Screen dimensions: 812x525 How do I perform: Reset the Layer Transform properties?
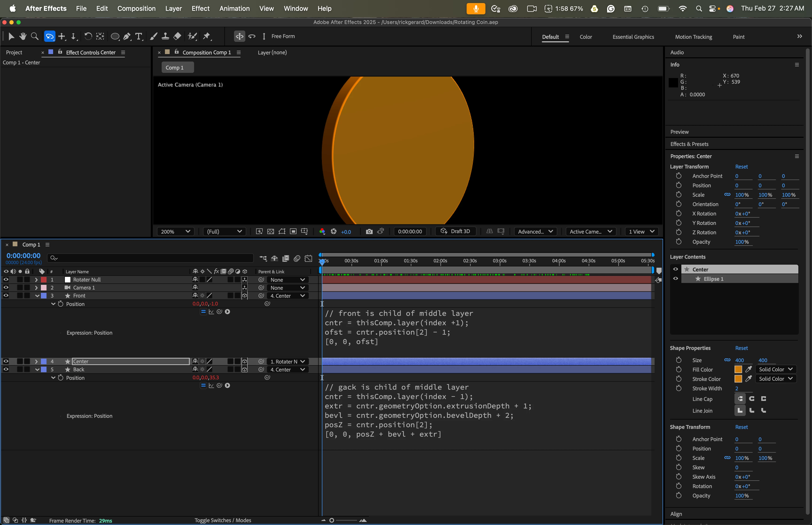[x=741, y=167]
